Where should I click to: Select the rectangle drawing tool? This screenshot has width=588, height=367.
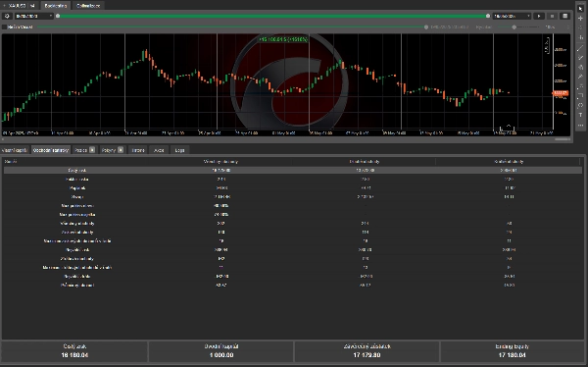tap(580, 96)
